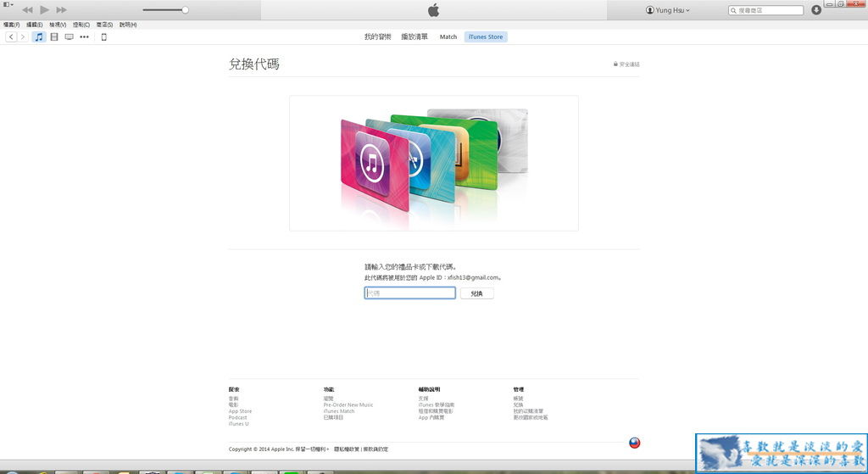Image resolution: width=868 pixels, height=474 pixels.
Task: Click the downloads arrow icon
Action: tap(816, 10)
